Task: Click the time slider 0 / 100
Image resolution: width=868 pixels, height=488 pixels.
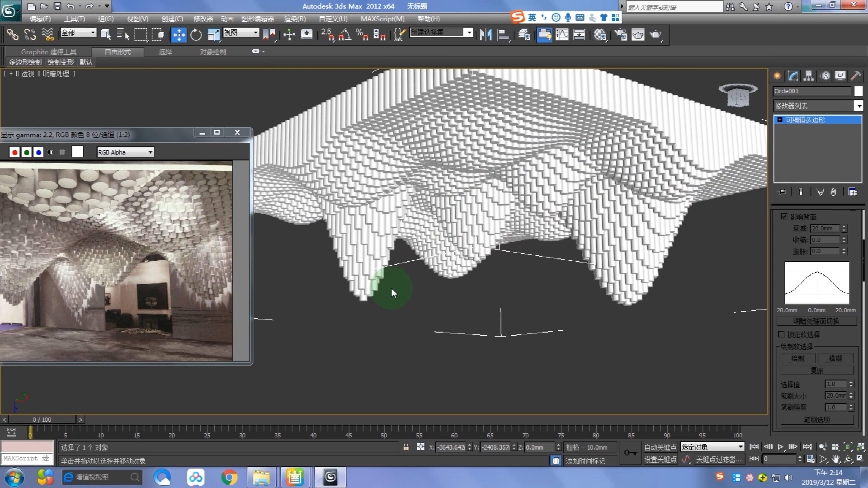Action: tap(42, 420)
